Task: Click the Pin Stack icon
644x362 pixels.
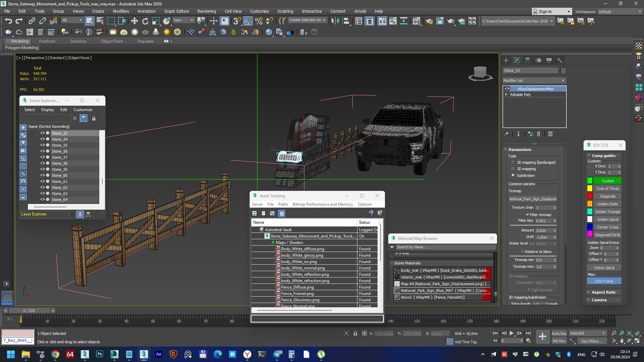Action: [506, 134]
